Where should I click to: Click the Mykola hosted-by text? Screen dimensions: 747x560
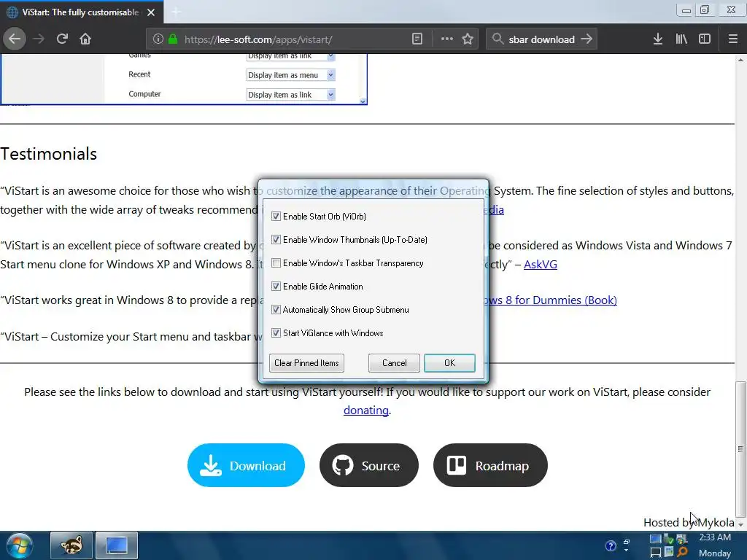(715, 522)
